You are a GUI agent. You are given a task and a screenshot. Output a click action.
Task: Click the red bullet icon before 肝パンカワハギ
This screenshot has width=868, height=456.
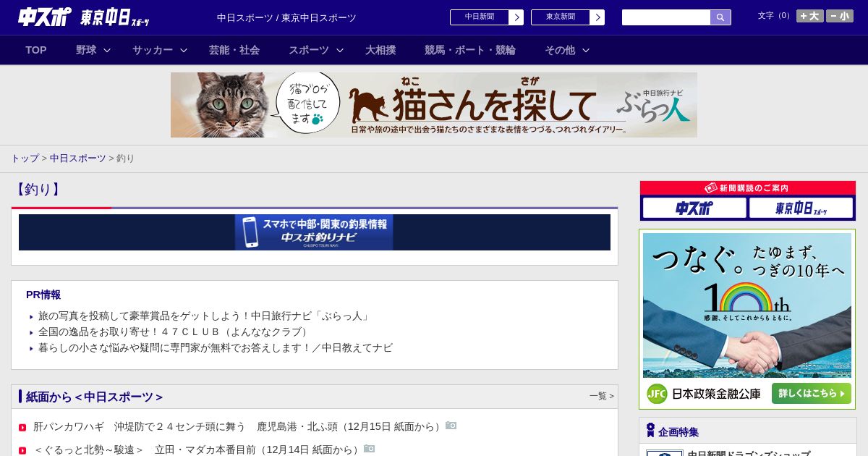(x=22, y=428)
